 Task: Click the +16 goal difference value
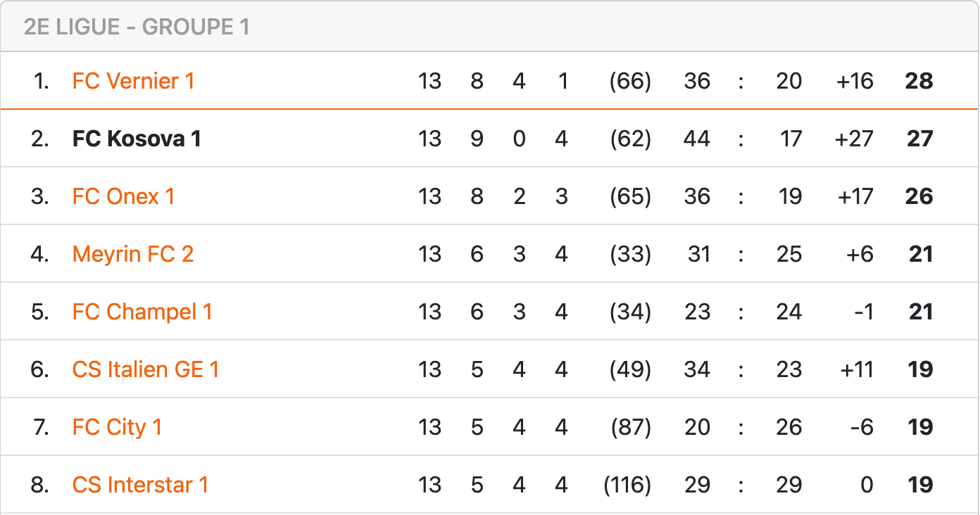[855, 81]
